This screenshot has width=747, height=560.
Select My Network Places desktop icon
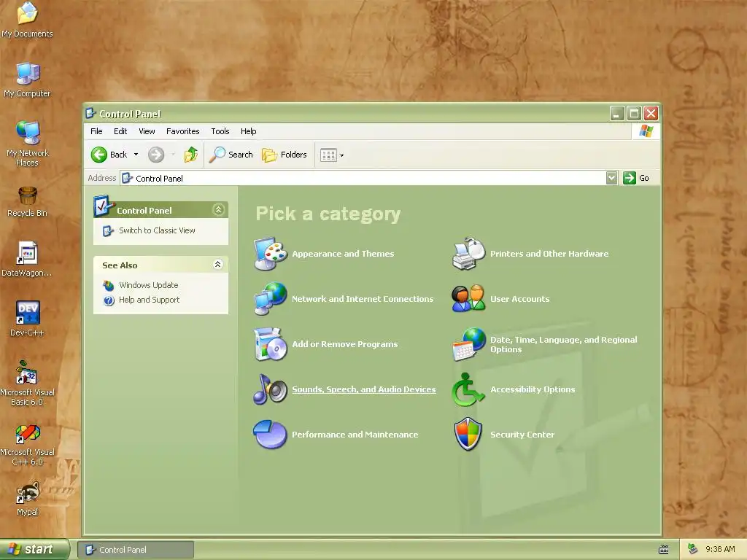click(27, 144)
